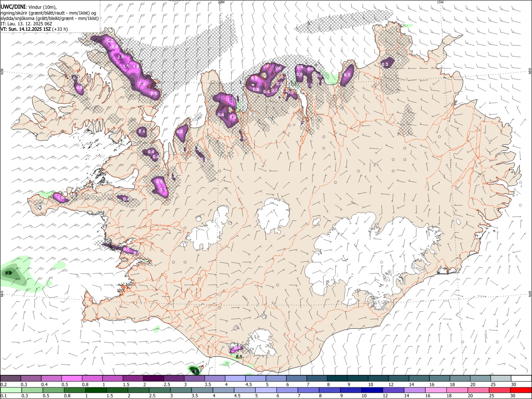Image resolution: width=532 pixels, height=399 pixels.
Task: Pick the dark purple swatch between 2 and 2.5
Action: pyautogui.click(x=153, y=378)
